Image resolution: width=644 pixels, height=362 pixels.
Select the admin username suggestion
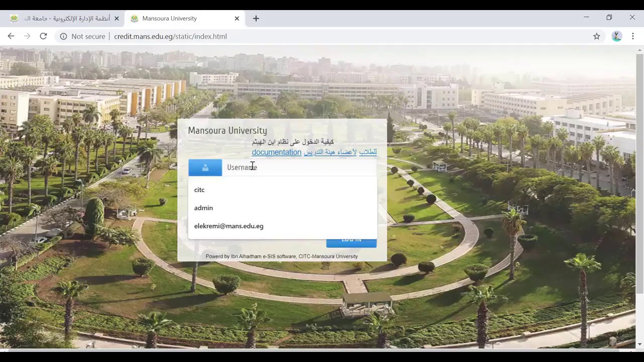click(x=282, y=208)
